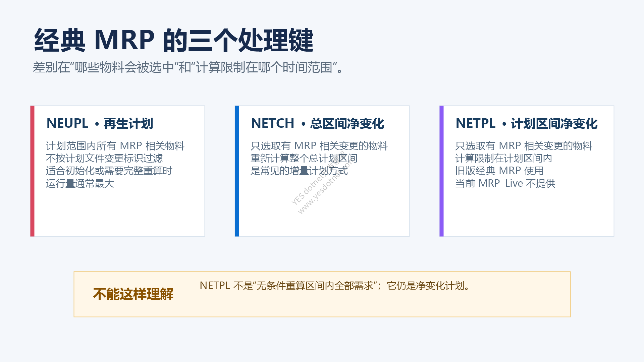The image size is (644, 362).
Task: Select the "NETCH · 总区间净变化" card heading
Action: [318, 123]
